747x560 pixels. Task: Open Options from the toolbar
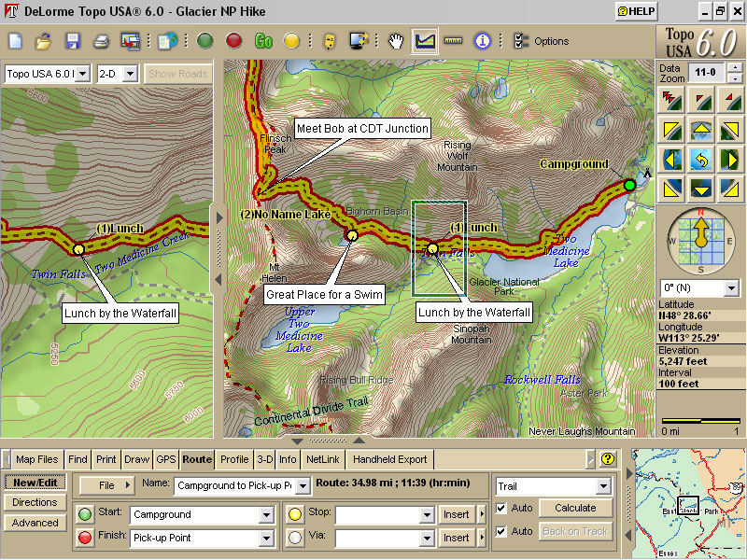(542, 41)
